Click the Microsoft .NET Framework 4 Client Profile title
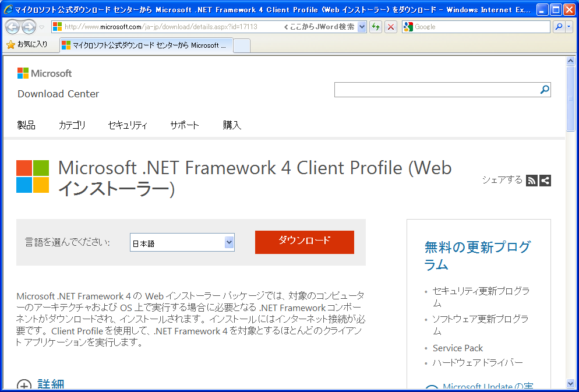 (255, 178)
